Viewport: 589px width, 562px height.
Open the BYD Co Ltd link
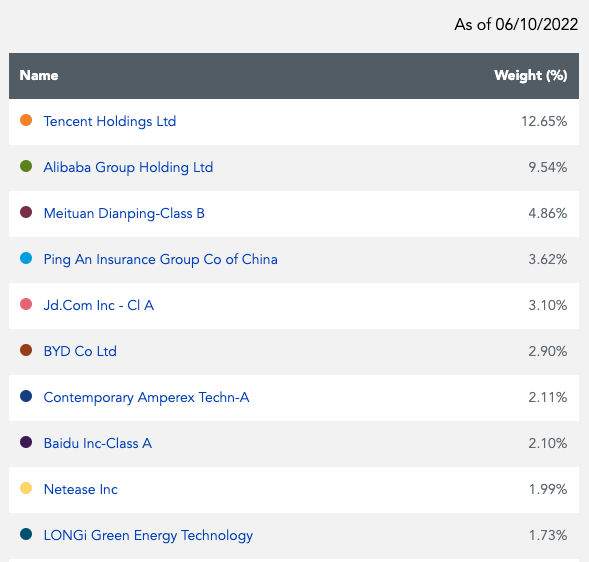pos(80,351)
